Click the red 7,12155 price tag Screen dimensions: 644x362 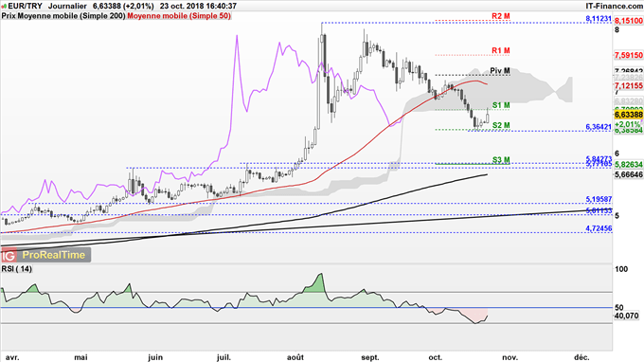(x=629, y=85)
